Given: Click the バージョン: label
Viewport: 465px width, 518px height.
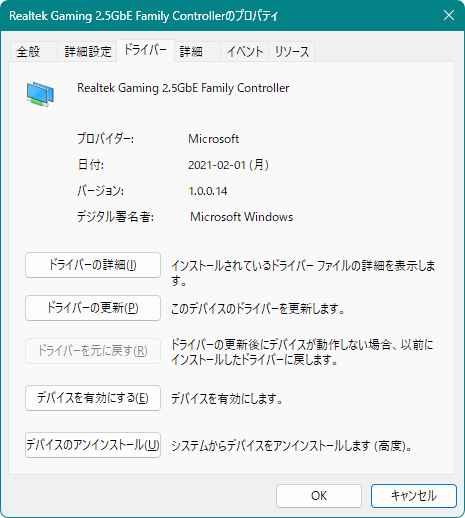Looking at the screenshot, I should coord(101,191).
